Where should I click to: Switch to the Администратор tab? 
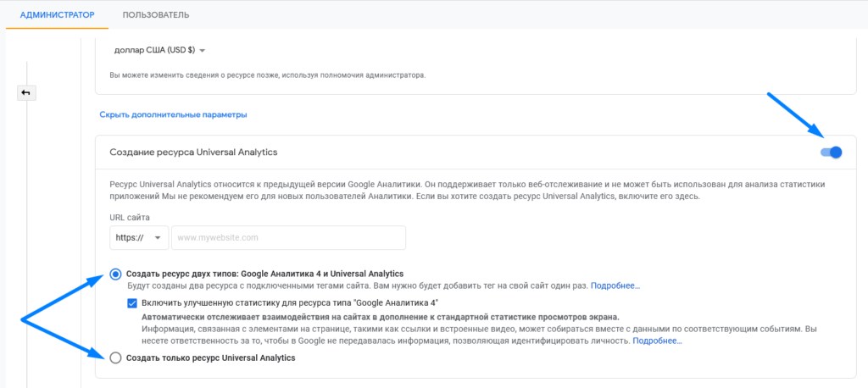coord(57,15)
